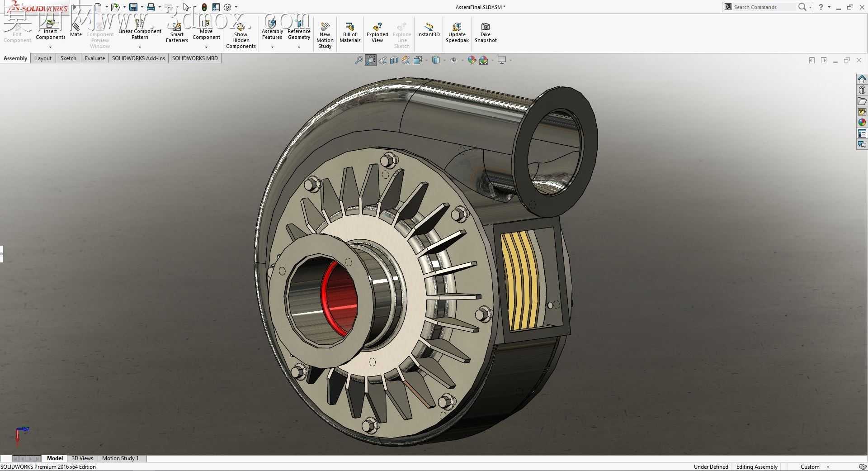Open Apply Scene menu
The height and width of the screenshot is (471, 868).
(484, 60)
